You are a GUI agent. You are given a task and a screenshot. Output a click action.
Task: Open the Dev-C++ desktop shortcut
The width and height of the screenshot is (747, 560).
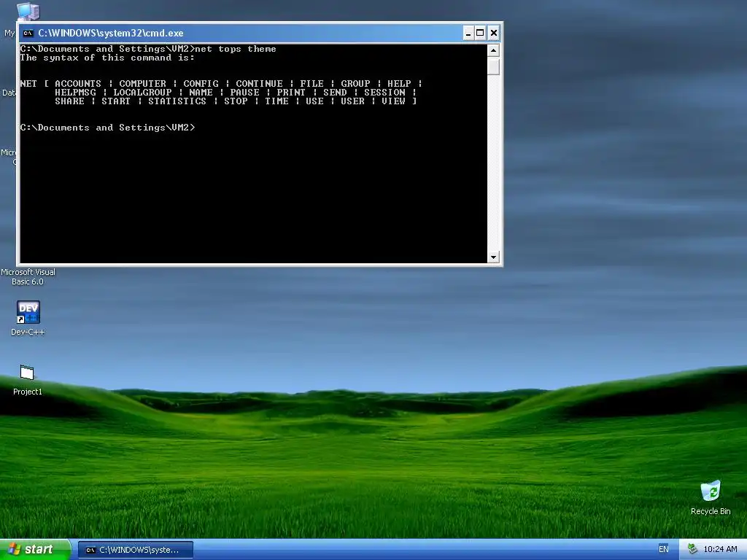click(x=28, y=318)
